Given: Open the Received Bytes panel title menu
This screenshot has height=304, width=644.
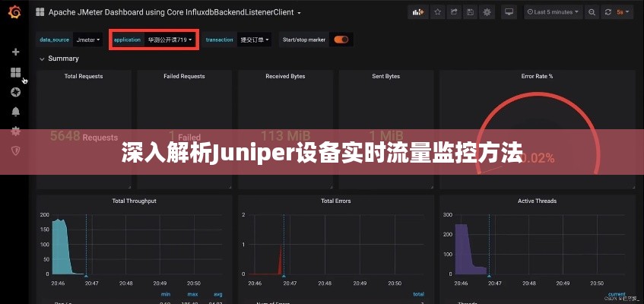Looking at the screenshot, I should pyautogui.click(x=285, y=77).
